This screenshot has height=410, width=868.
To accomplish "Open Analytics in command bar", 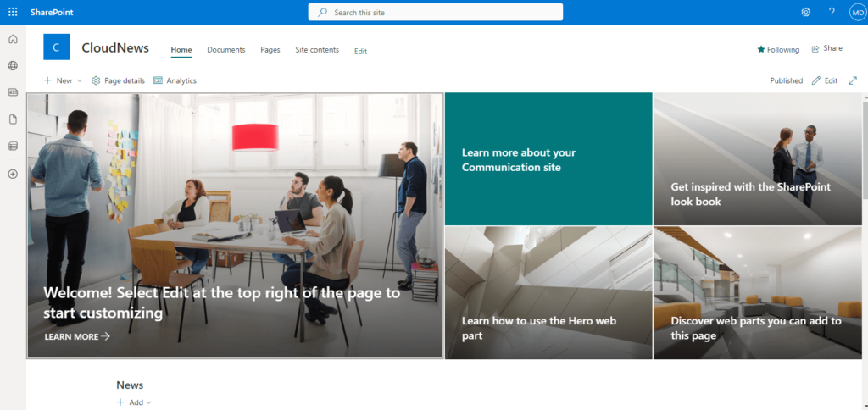I will (175, 80).
